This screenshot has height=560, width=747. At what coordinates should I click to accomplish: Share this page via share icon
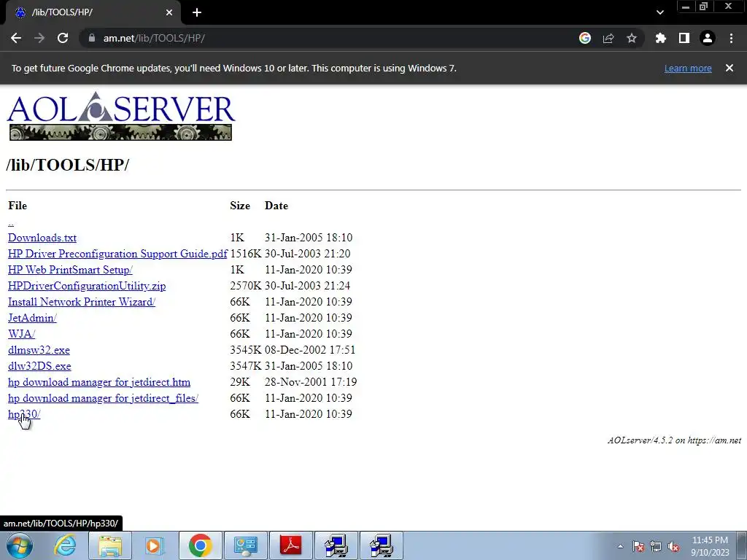tap(608, 38)
